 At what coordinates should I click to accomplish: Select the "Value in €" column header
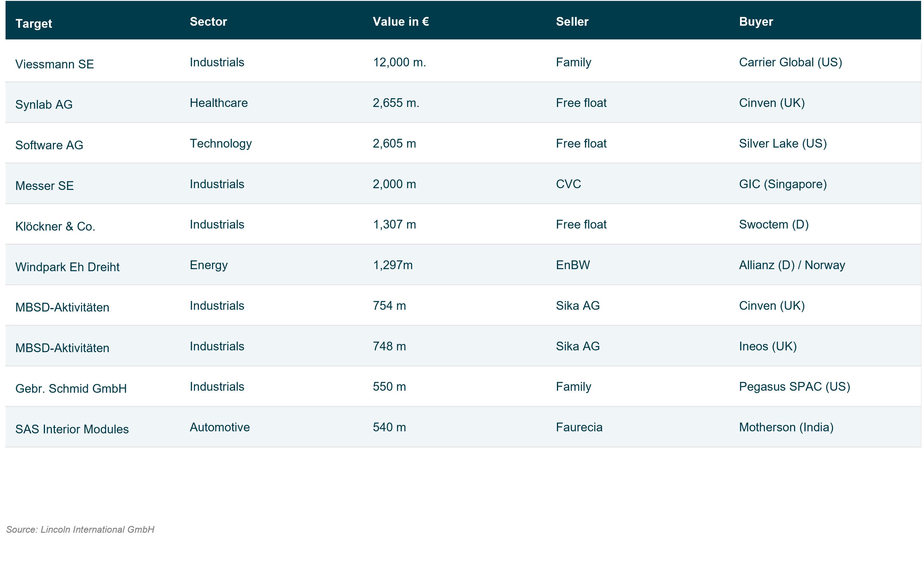point(400,22)
